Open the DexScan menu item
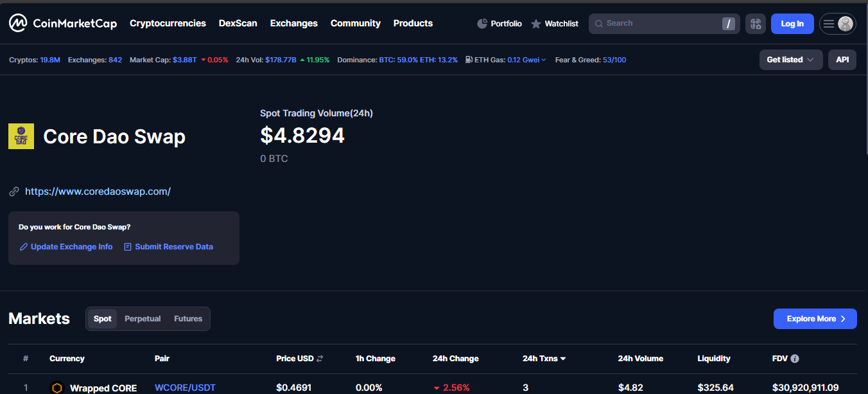 click(x=238, y=23)
